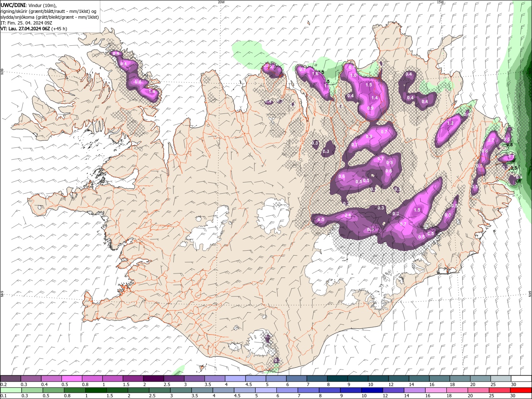Select the light pink 16 swatch in bottom legend
The height and width of the screenshot is (399, 532).
(436, 390)
